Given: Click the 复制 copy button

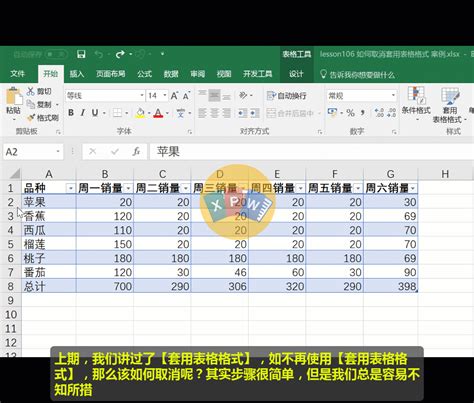Looking at the screenshot, I should coord(39,104).
